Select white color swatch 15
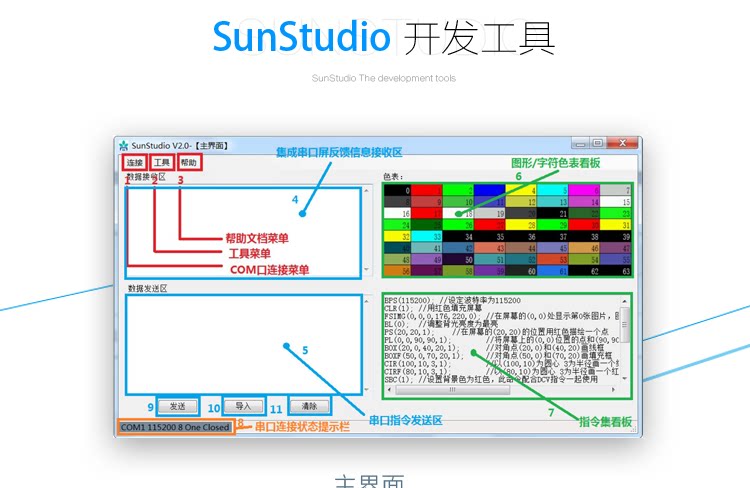This screenshot has width=750, height=488. [616, 202]
